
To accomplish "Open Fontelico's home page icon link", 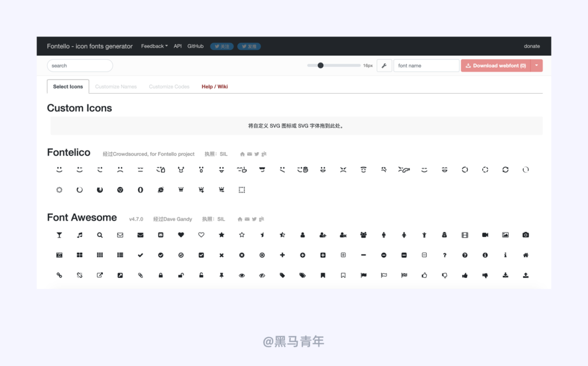I will (242, 154).
